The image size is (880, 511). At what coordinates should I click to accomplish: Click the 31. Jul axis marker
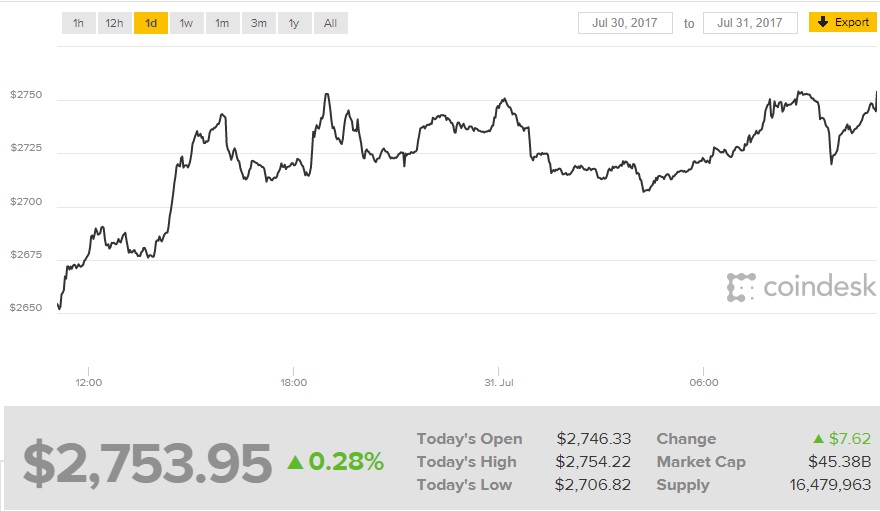click(498, 382)
